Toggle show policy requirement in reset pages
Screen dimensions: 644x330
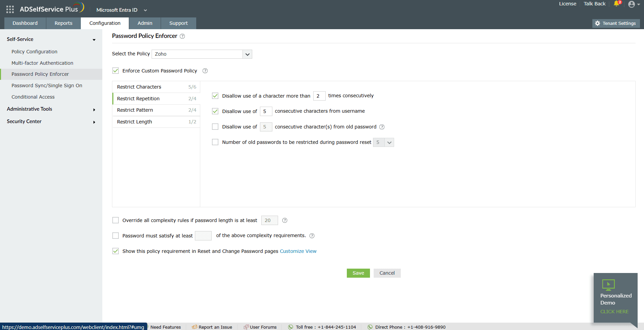[x=116, y=251]
